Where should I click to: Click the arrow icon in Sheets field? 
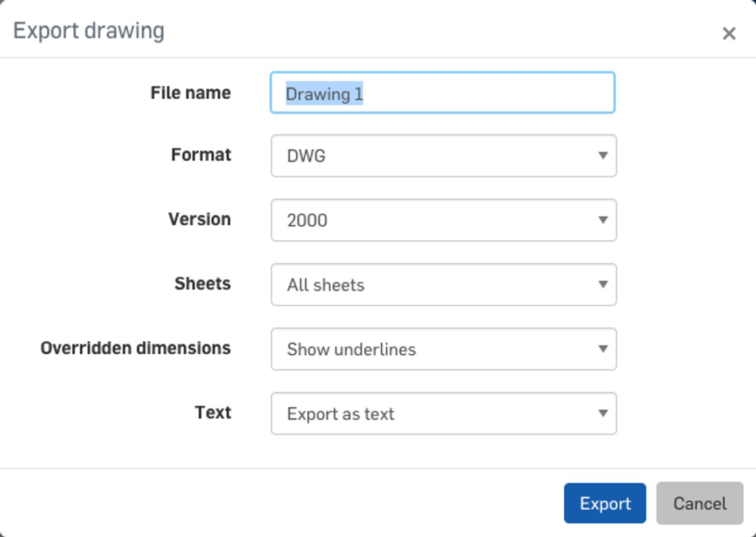tap(602, 284)
